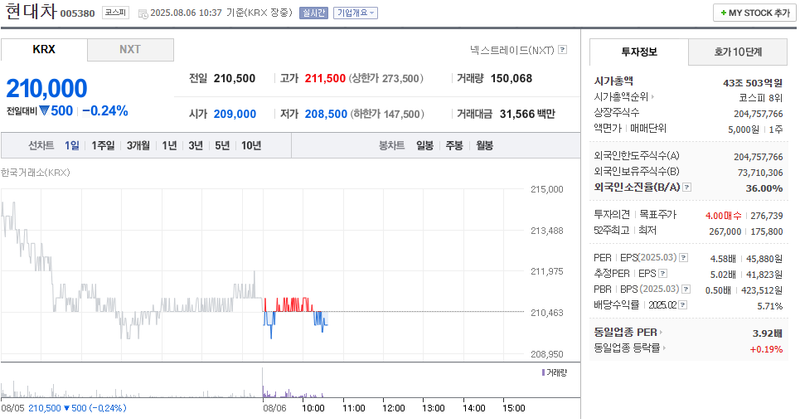Click the 시가총액 value 43조 503억원
Viewport: 800px width, 419px height.
(753, 83)
